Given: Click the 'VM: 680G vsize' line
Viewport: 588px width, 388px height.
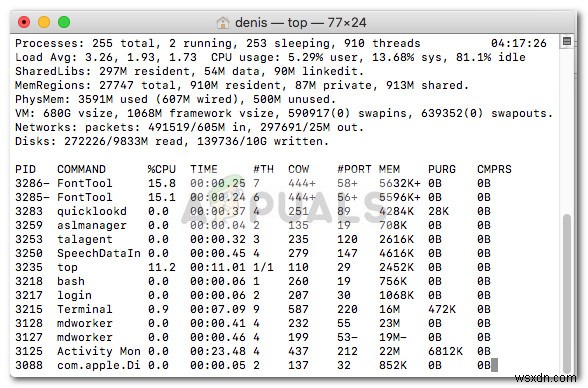Looking at the screenshot, I should click(284, 113).
